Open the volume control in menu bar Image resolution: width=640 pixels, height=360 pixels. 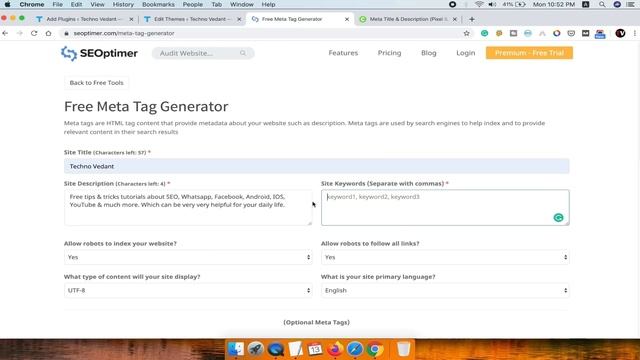tap(492, 4)
